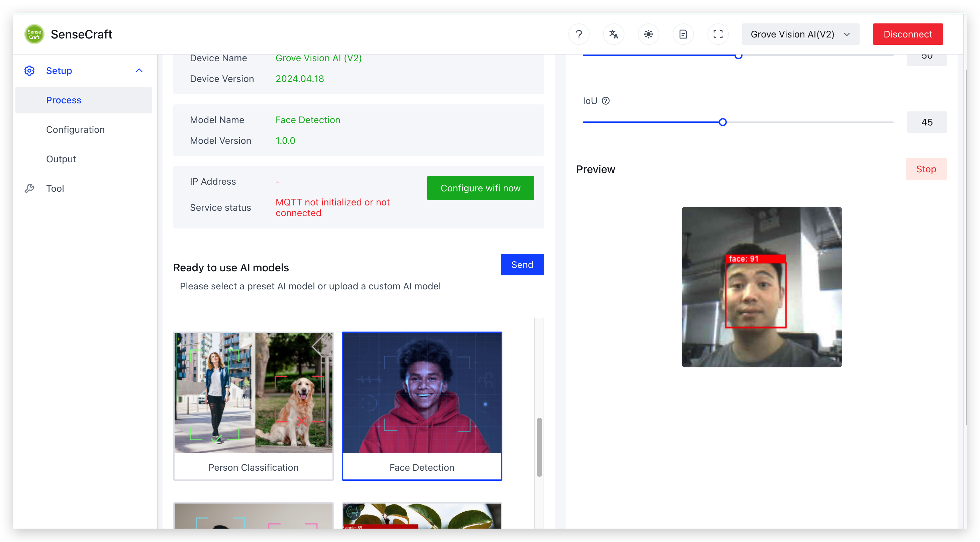
Task: Click the device version 2024.04.18 value
Action: 299,79
